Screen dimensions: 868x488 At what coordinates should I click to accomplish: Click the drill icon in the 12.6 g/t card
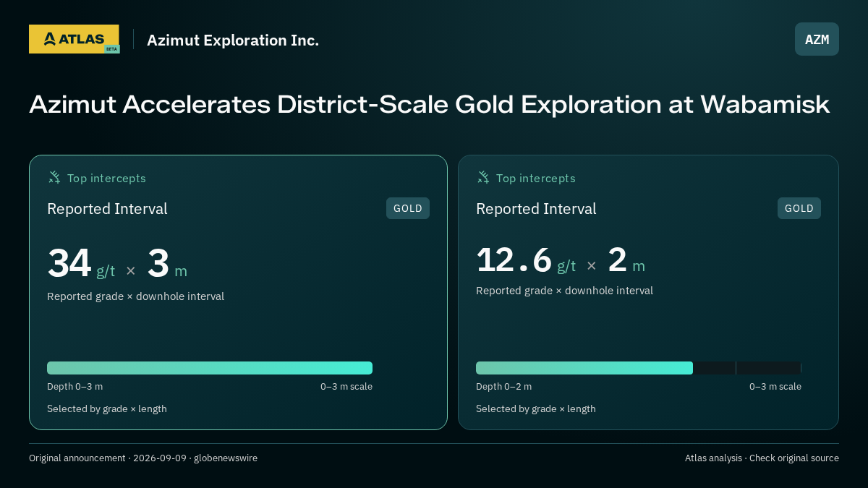tap(483, 177)
